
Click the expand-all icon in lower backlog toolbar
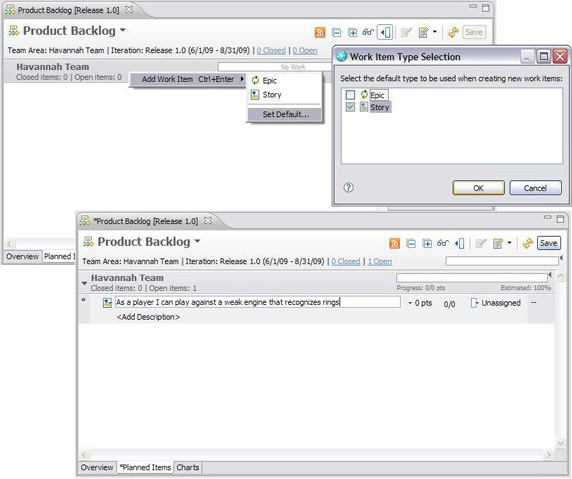427,243
